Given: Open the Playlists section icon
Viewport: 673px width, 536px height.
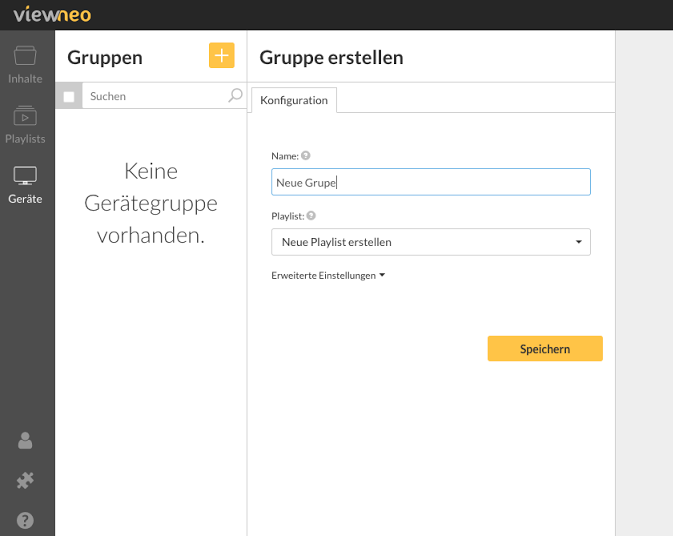Looking at the screenshot, I should tap(25, 115).
